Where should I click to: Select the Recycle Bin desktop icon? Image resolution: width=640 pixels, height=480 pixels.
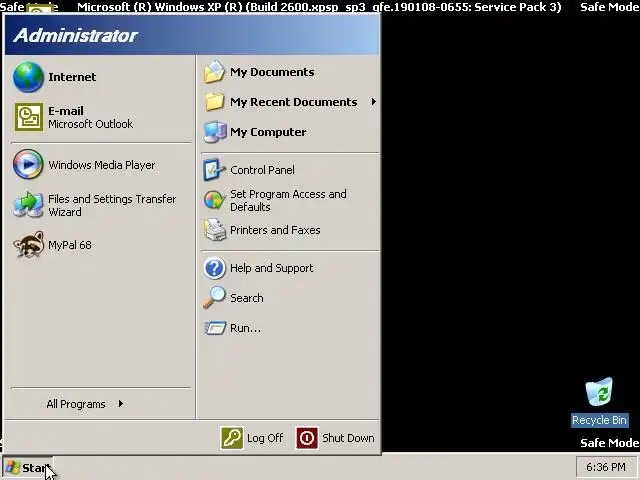click(x=599, y=392)
